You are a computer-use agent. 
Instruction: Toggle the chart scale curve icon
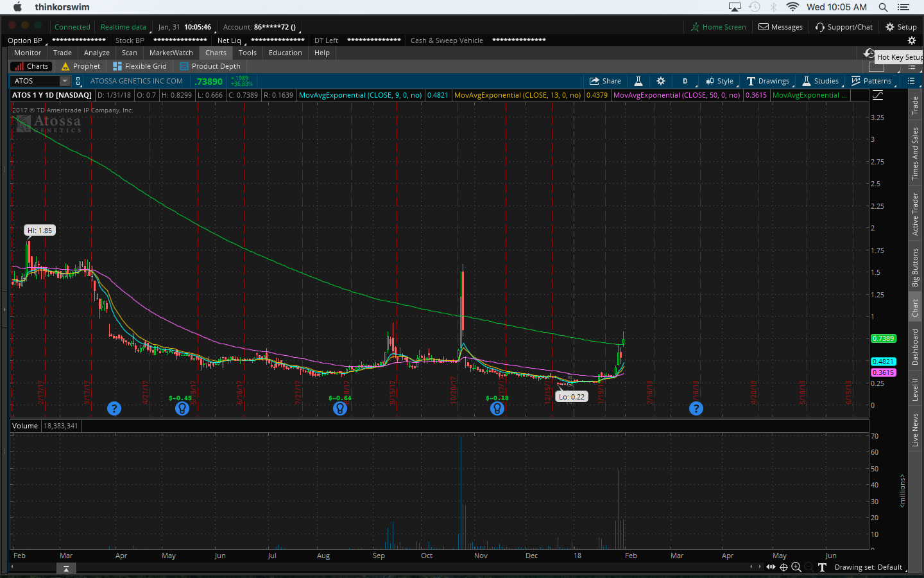pos(878,95)
